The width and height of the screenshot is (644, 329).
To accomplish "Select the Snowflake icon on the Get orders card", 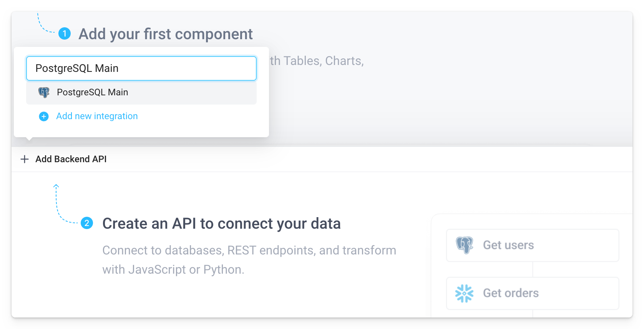I will click(465, 293).
